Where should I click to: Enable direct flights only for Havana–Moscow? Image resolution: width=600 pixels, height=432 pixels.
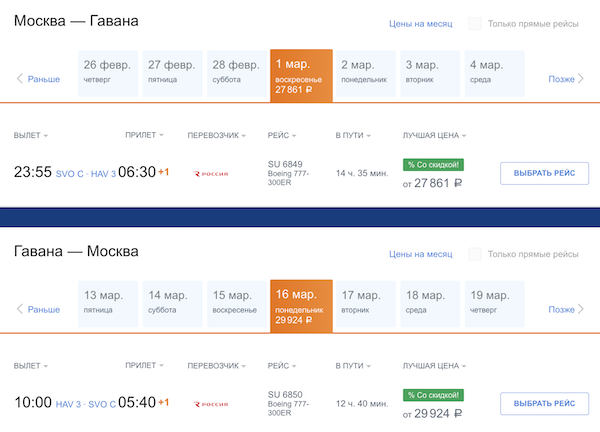click(476, 254)
